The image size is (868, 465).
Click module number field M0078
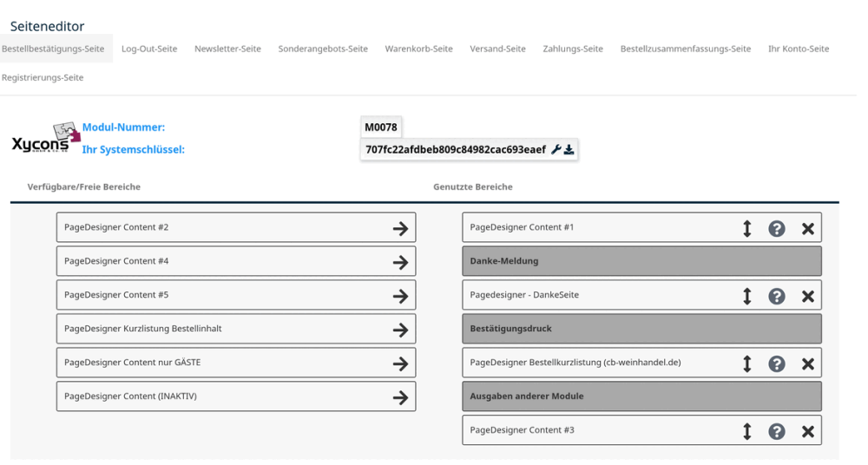[x=381, y=128]
